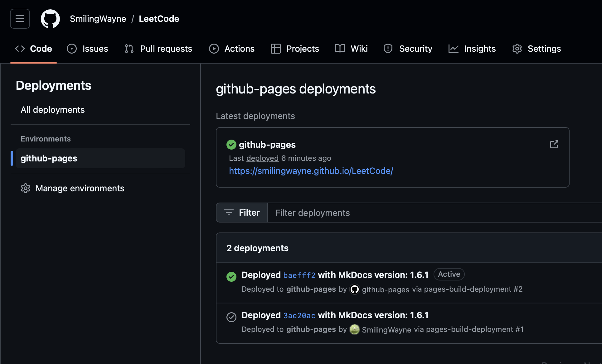Switch to the Issues tab
602x364 pixels.
88,49
